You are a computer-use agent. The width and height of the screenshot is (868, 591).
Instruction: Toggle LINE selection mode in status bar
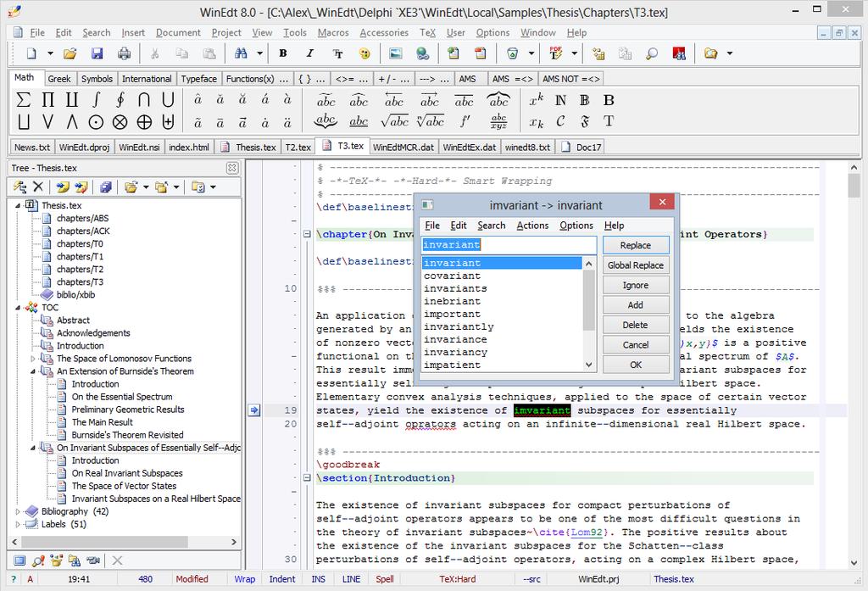coord(352,579)
